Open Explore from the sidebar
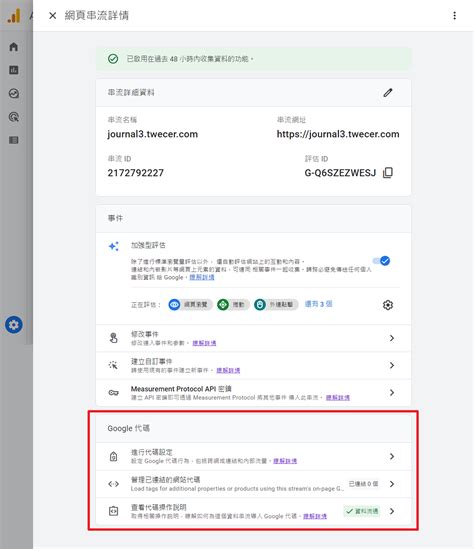Screen dimensions: 474x549 click(x=14, y=93)
